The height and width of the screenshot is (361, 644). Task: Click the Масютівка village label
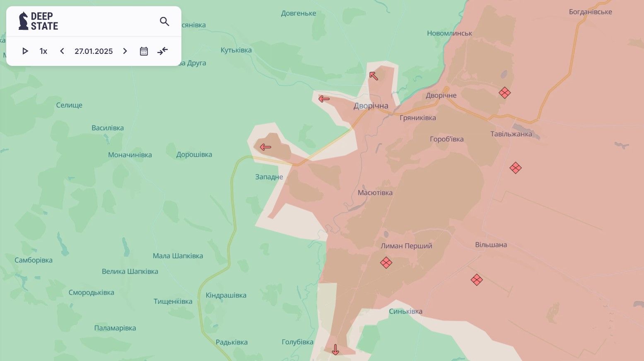point(375,192)
